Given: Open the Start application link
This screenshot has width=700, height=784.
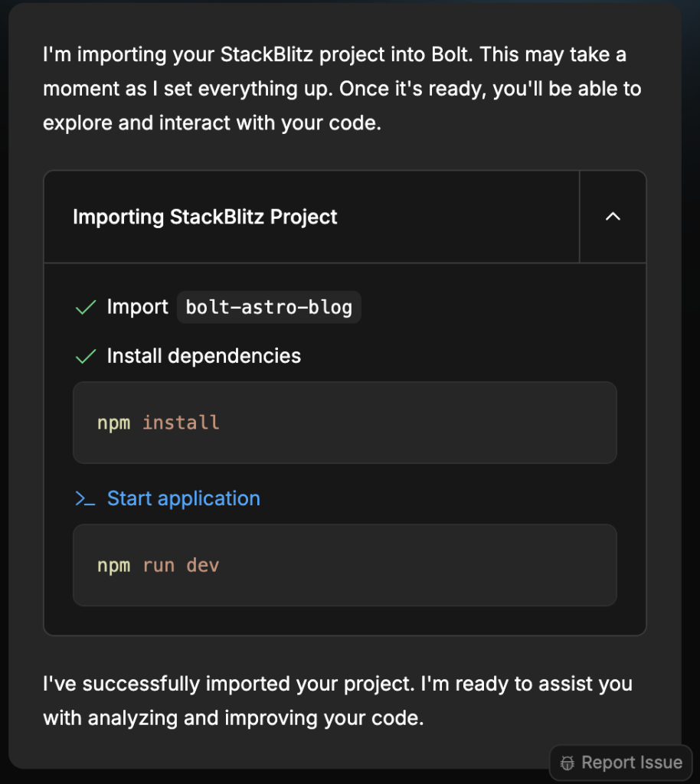Looking at the screenshot, I should click(x=184, y=498).
